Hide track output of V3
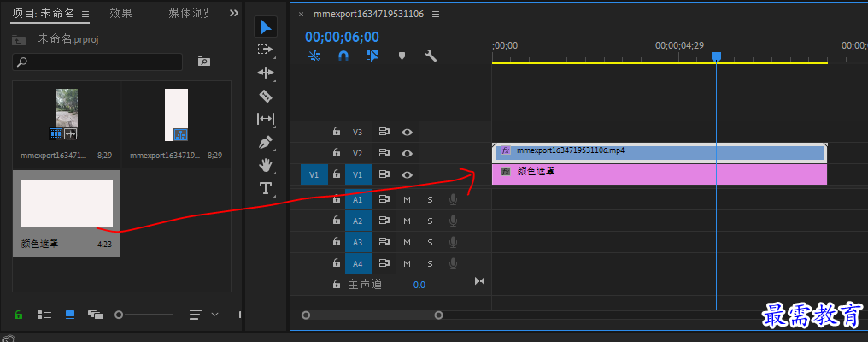This screenshot has width=868, height=342. coord(408,132)
